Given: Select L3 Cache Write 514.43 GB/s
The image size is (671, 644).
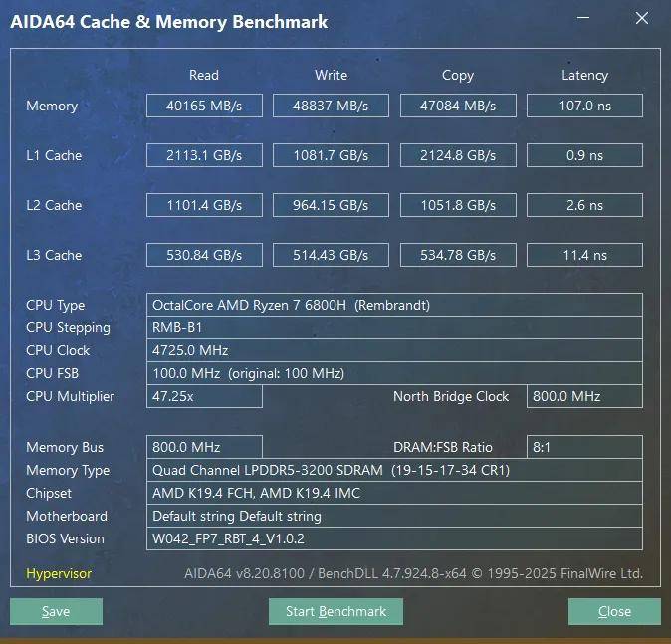Looking at the screenshot, I should [x=331, y=255].
